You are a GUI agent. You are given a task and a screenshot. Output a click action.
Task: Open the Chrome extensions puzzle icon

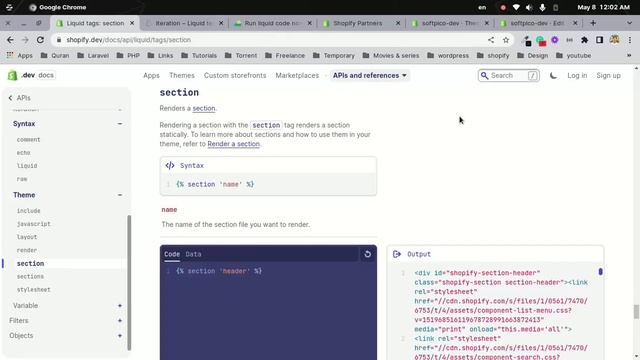pyautogui.click(x=584, y=40)
